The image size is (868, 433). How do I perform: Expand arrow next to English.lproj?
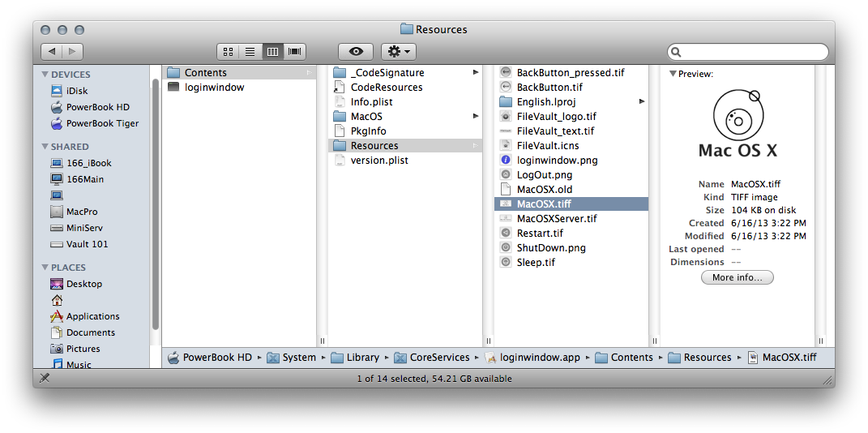click(642, 101)
